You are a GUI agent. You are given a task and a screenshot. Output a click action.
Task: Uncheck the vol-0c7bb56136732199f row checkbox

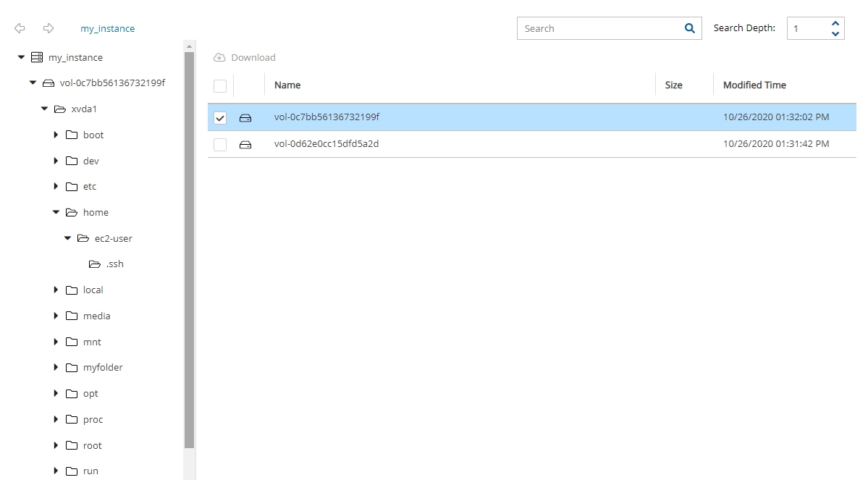click(x=220, y=118)
